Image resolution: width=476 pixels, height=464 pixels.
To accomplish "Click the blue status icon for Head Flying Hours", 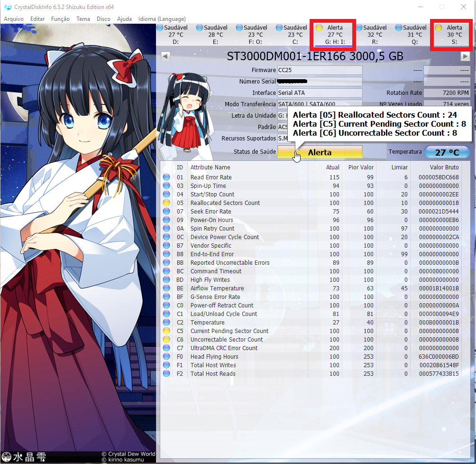I will coord(166,356).
